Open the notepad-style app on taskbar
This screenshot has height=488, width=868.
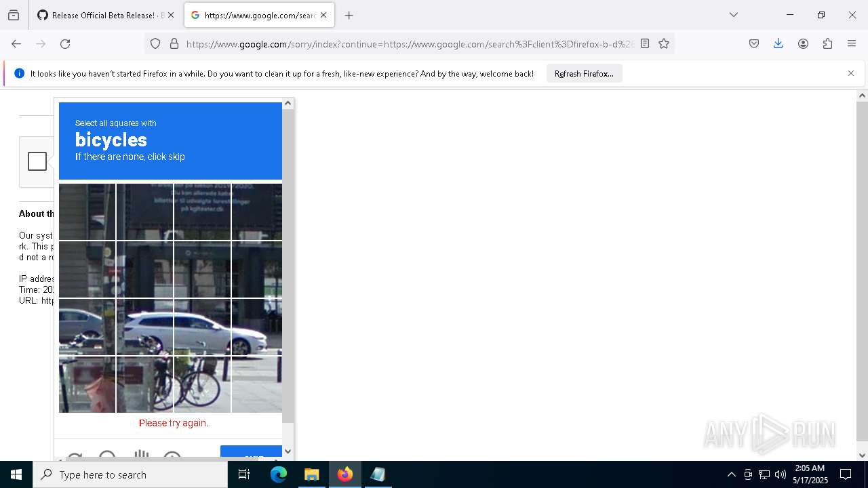click(x=378, y=474)
